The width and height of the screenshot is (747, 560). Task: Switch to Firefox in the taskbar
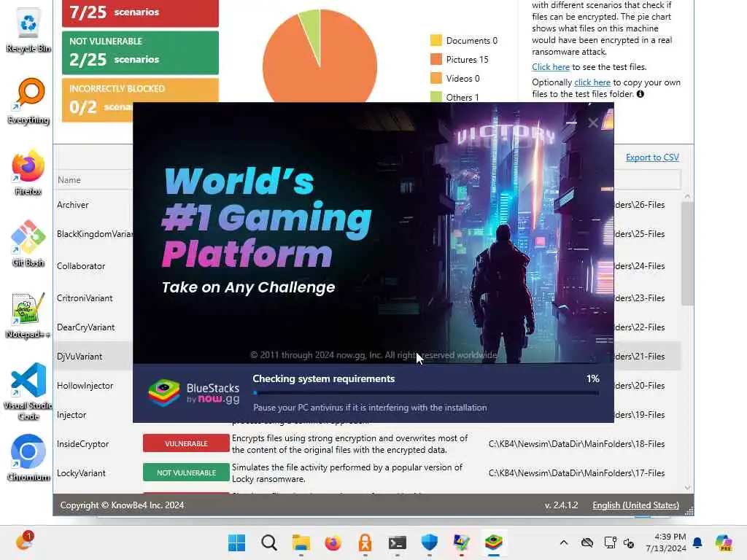[333, 542]
